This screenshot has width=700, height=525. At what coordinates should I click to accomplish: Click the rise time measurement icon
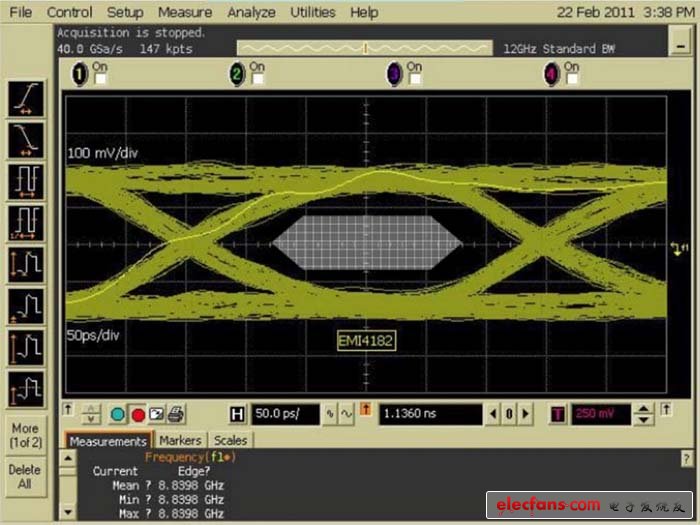click(25, 100)
